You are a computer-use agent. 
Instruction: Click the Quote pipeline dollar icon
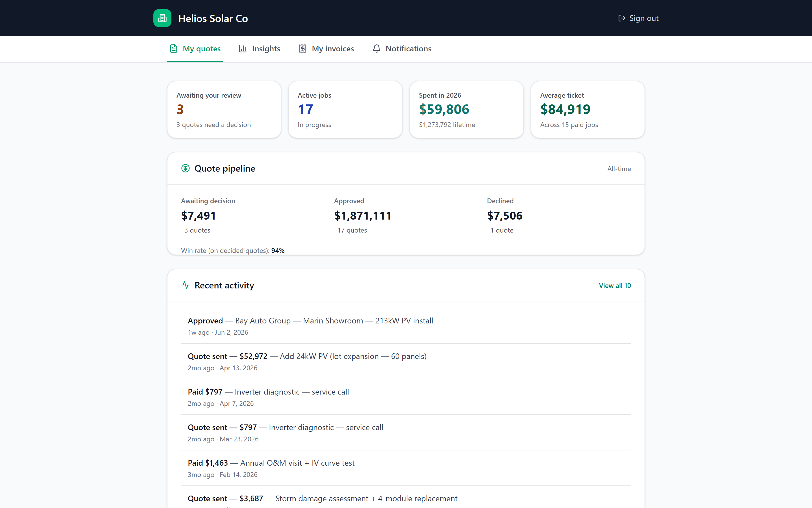click(x=186, y=168)
